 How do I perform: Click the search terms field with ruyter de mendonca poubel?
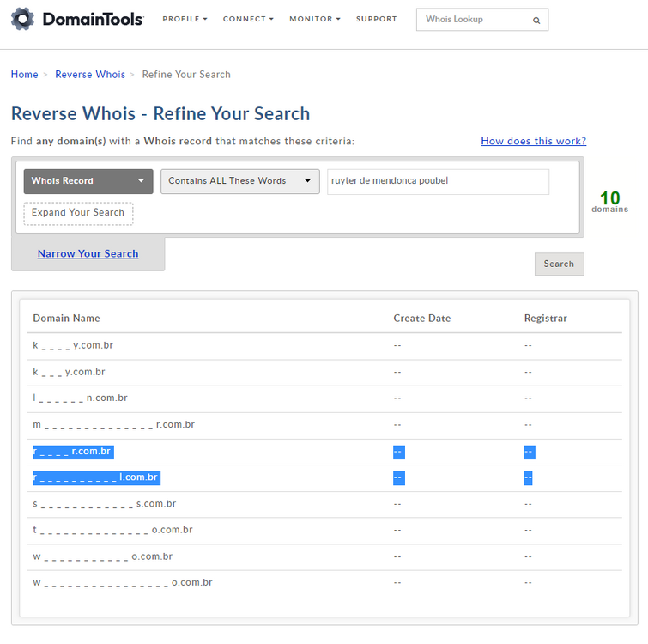(438, 181)
